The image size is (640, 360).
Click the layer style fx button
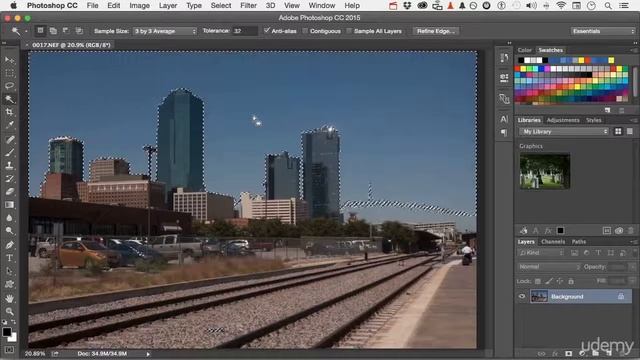555,353
